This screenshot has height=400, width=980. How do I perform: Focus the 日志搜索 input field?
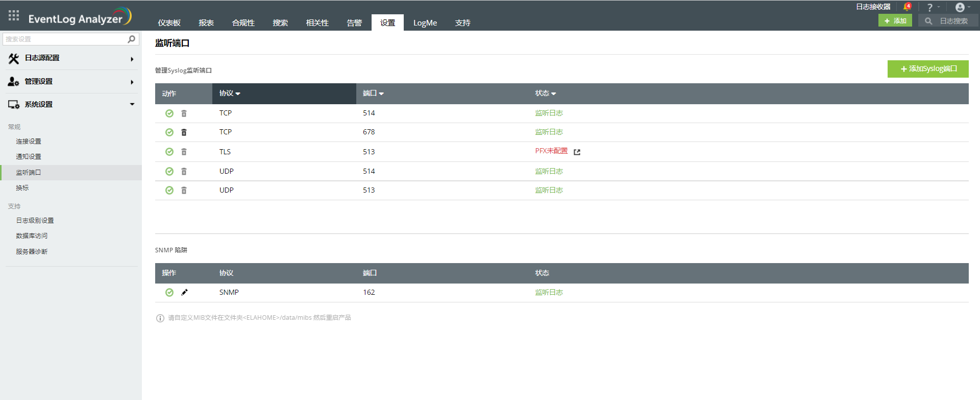[954, 21]
